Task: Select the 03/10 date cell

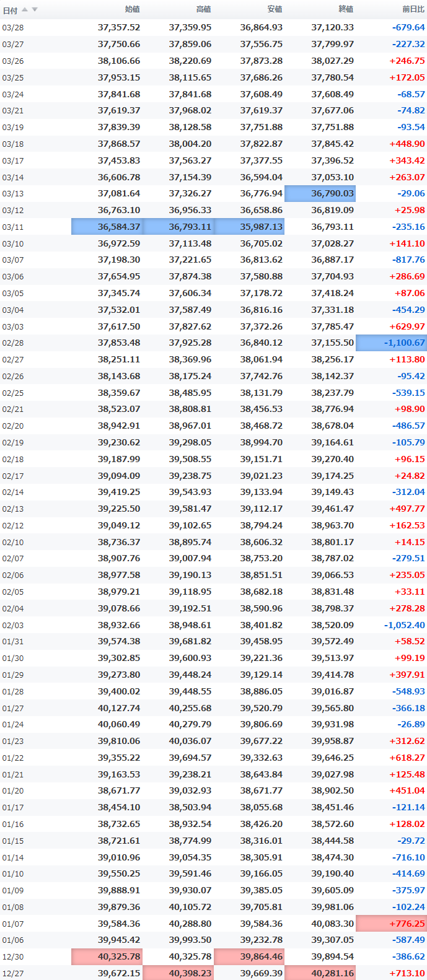Action: 13,244
